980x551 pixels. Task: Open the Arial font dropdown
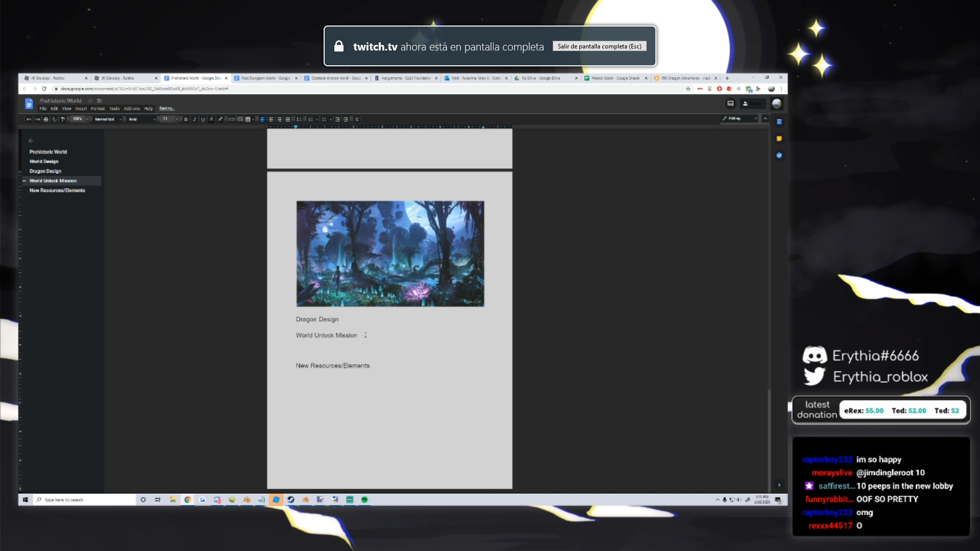point(142,119)
